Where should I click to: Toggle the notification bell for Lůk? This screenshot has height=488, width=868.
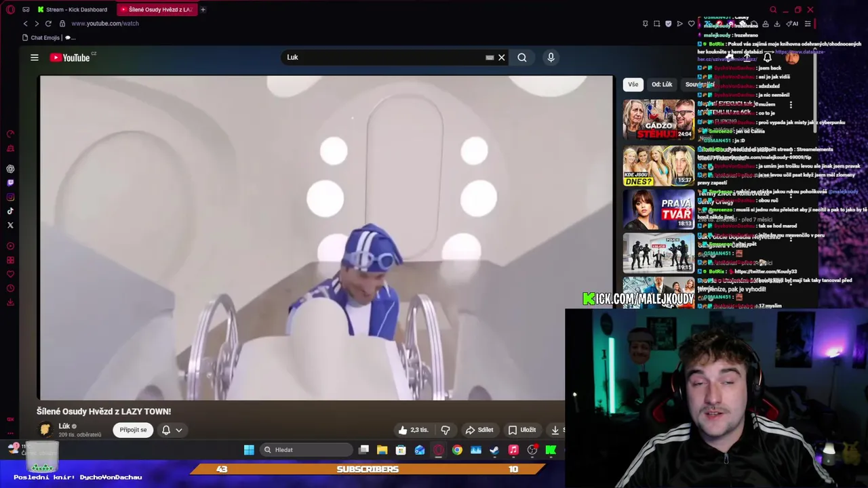[166, 430]
